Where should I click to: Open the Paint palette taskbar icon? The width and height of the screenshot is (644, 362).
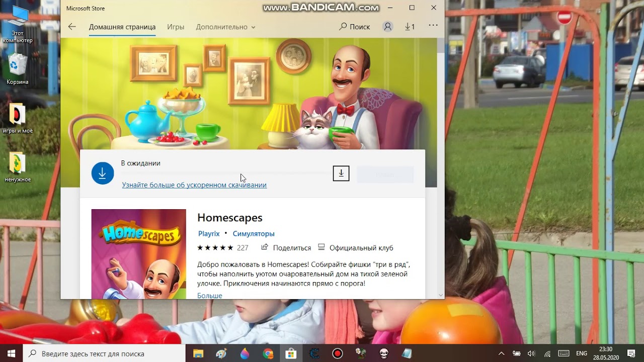(x=221, y=353)
